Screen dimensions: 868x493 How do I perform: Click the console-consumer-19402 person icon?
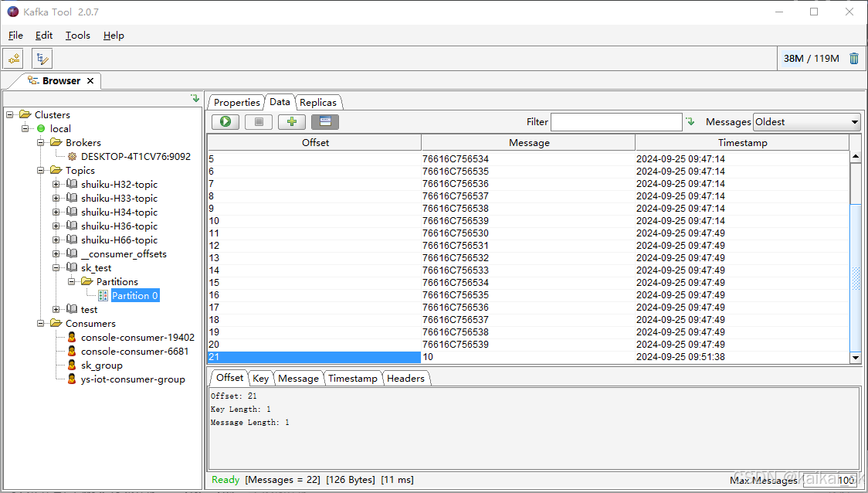click(x=71, y=337)
